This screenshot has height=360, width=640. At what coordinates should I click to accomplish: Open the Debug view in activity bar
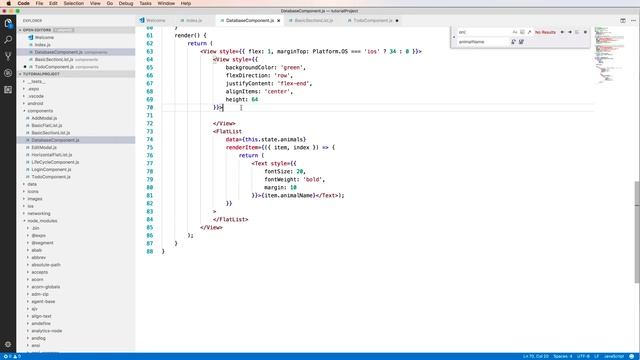8,73
